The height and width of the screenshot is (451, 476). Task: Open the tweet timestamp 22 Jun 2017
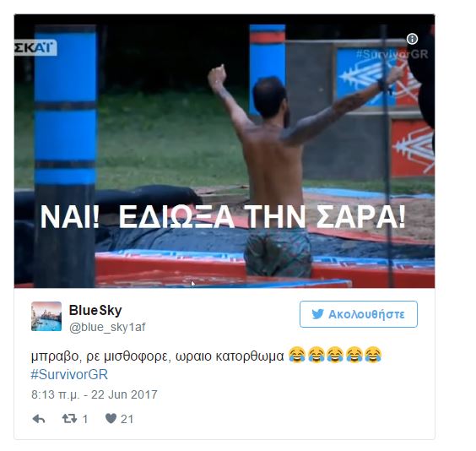coord(95,394)
